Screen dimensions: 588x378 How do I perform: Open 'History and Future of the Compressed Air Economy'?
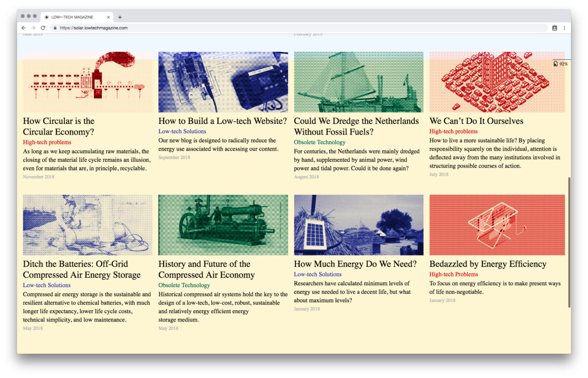(x=206, y=269)
